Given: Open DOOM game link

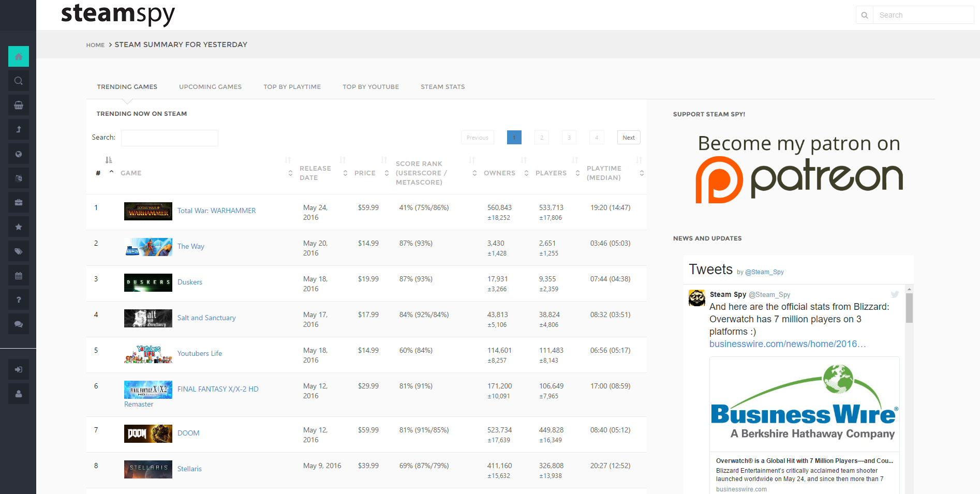Looking at the screenshot, I should [188, 433].
